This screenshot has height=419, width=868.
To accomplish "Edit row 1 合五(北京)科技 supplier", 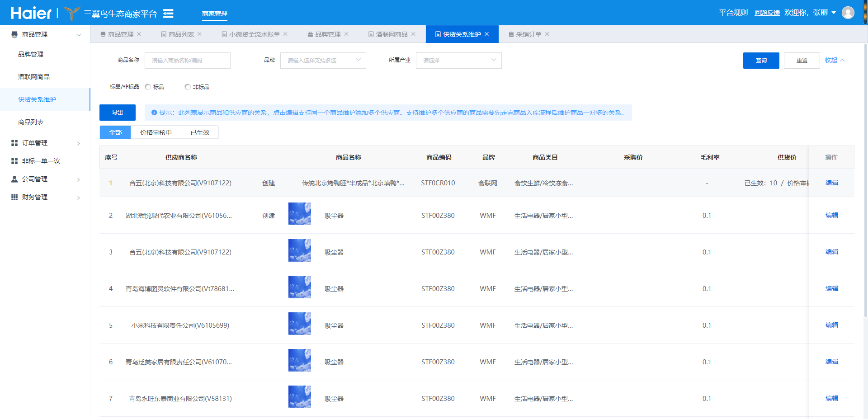I will (x=832, y=183).
